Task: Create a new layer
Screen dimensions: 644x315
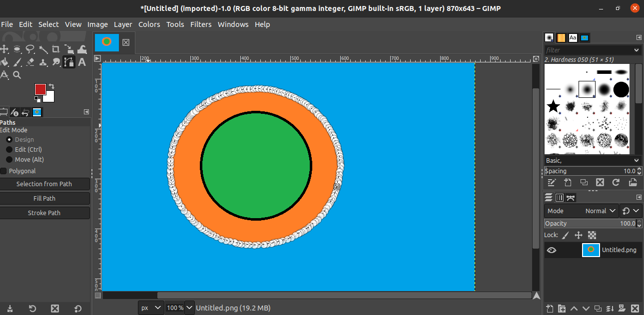Action: pyautogui.click(x=550, y=309)
